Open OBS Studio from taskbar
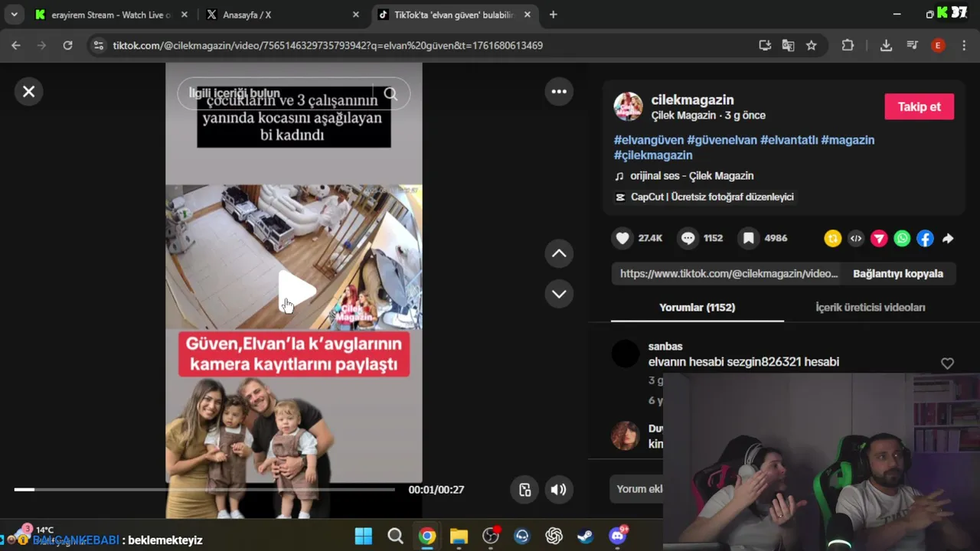This screenshot has height=551, width=980. (491, 536)
